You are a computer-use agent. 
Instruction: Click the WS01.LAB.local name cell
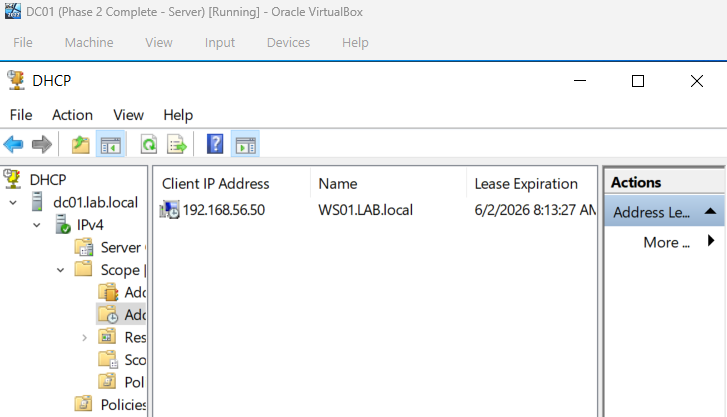(x=365, y=210)
